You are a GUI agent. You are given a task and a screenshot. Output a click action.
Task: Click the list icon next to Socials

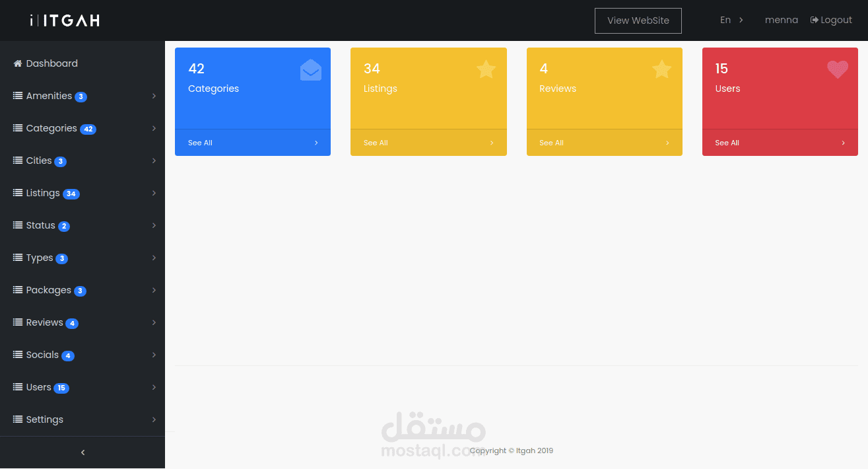click(x=18, y=355)
